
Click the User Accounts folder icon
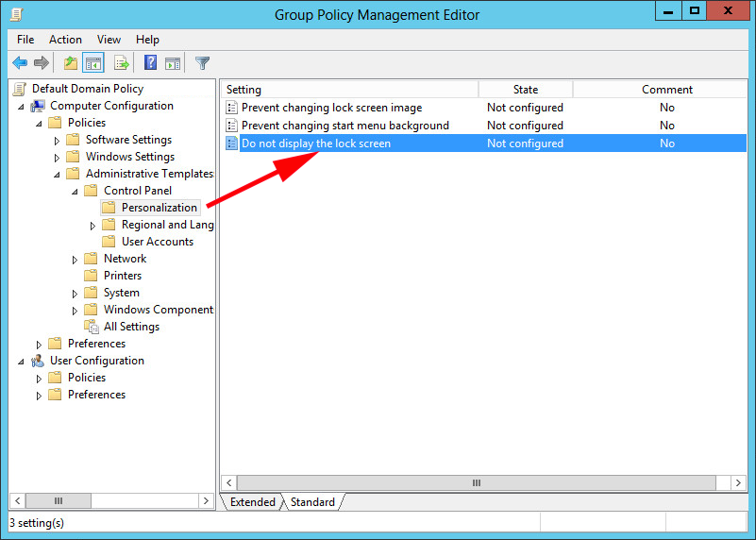[x=109, y=242]
